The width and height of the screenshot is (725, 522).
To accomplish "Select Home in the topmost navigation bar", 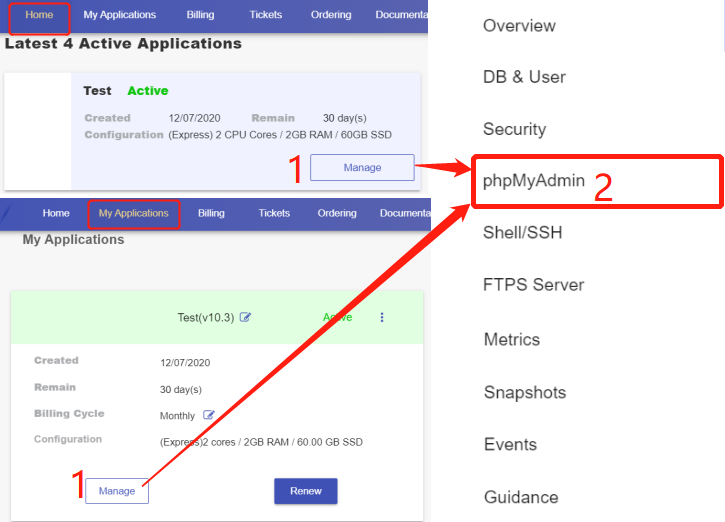I will click(x=40, y=15).
